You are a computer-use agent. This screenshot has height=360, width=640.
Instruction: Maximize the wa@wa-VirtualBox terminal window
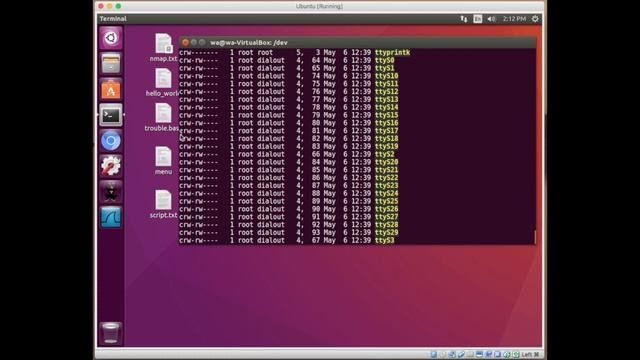click(202, 42)
